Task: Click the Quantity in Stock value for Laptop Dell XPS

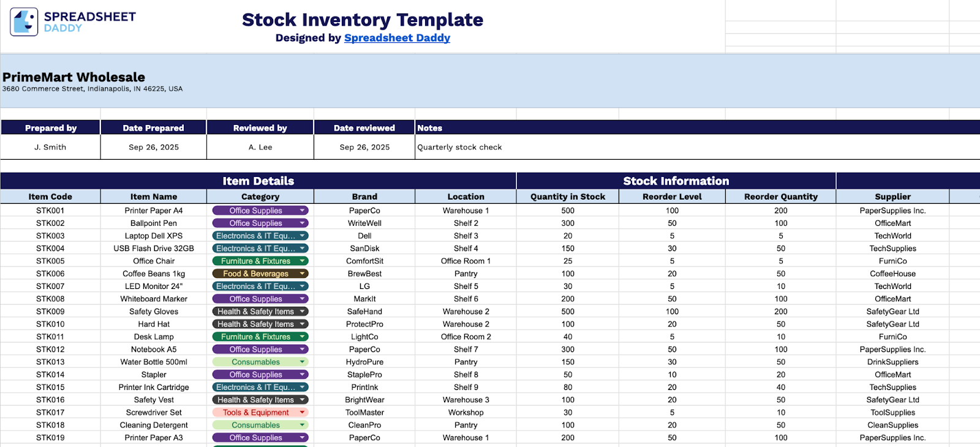Action: pos(567,235)
